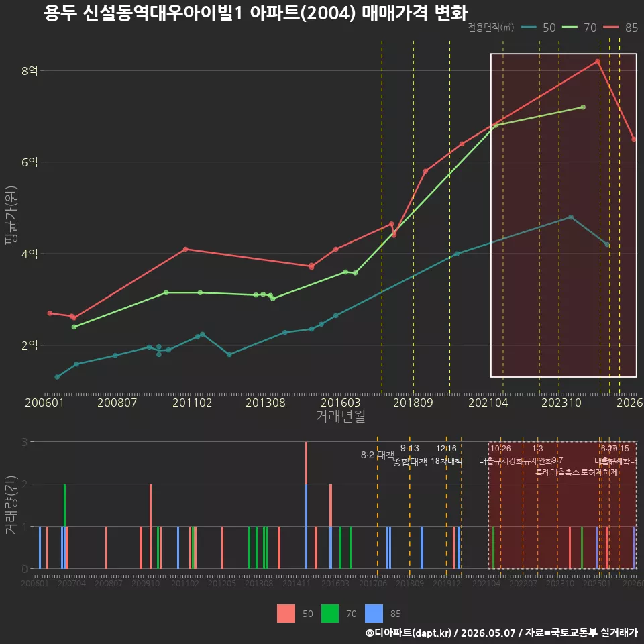Click the 201603 x-axis tick label
This screenshot has height=644, width=644.
coord(340,402)
